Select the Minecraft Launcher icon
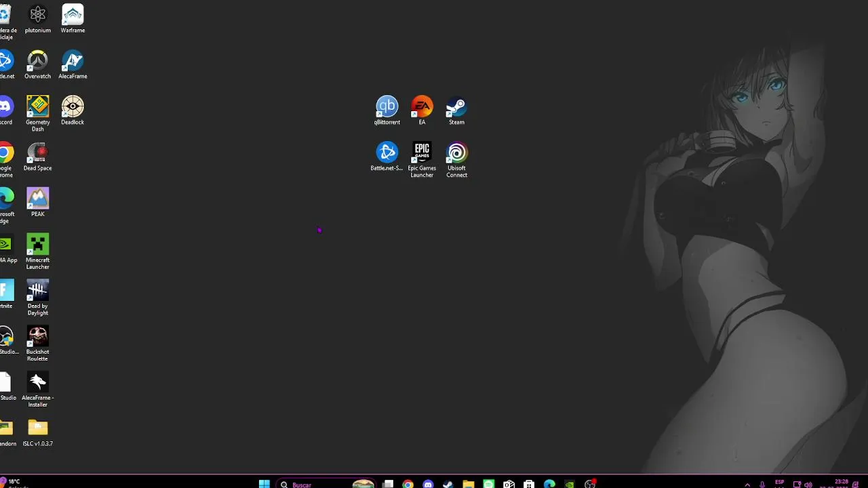Image resolution: width=868 pixels, height=488 pixels. 37,251
